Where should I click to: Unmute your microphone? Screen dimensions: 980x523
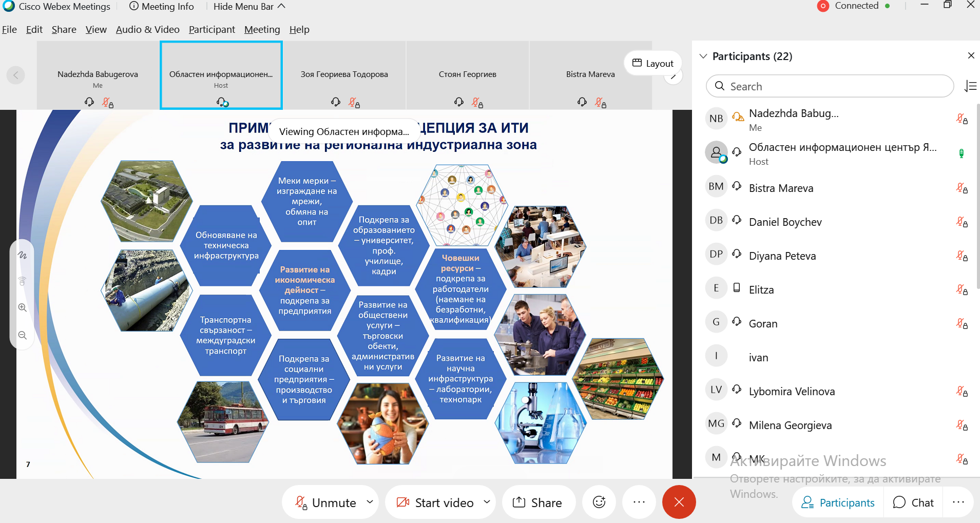tap(325, 502)
